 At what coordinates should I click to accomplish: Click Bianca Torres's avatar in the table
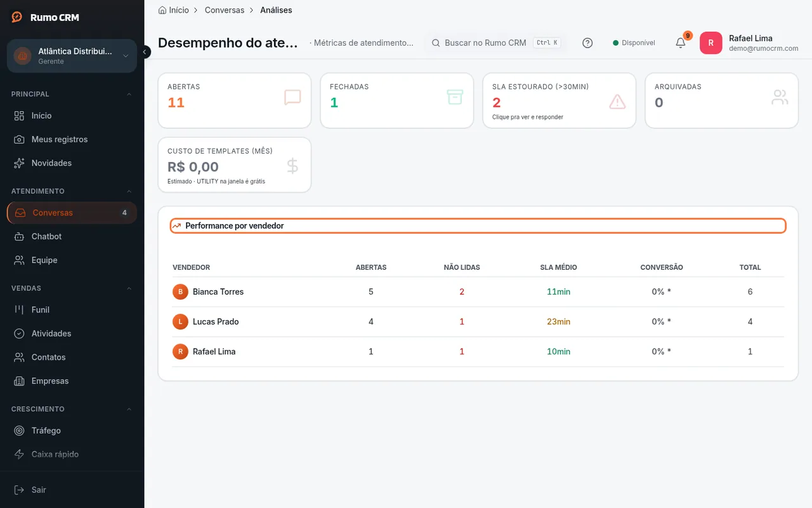(180, 292)
